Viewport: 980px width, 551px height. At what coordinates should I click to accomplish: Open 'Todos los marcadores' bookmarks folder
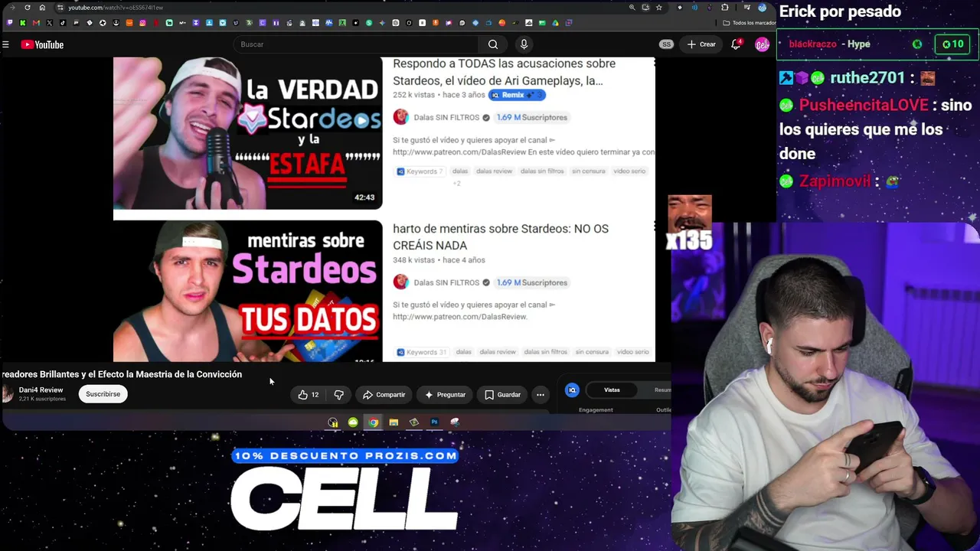[749, 23]
